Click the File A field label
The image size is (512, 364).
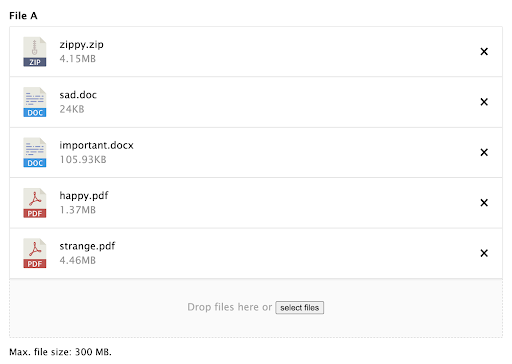point(23,16)
